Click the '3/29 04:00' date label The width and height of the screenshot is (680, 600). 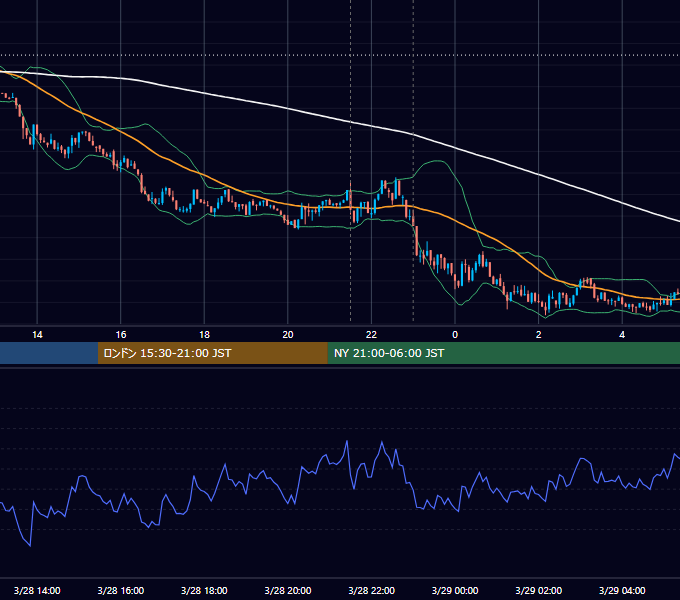click(622, 590)
